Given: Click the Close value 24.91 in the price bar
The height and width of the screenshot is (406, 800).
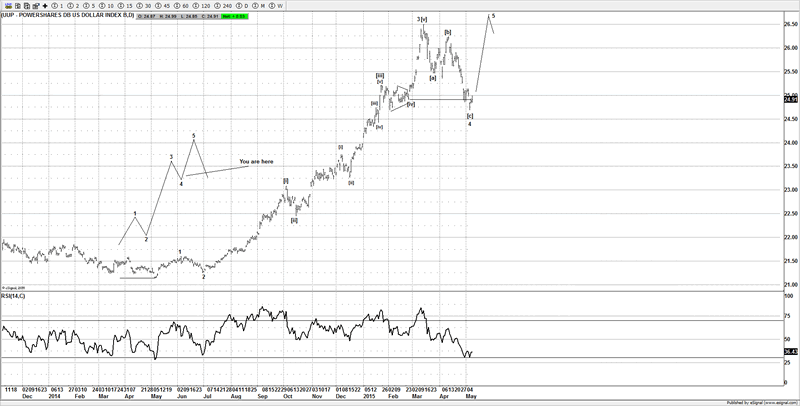Looking at the screenshot, I should point(210,16).
